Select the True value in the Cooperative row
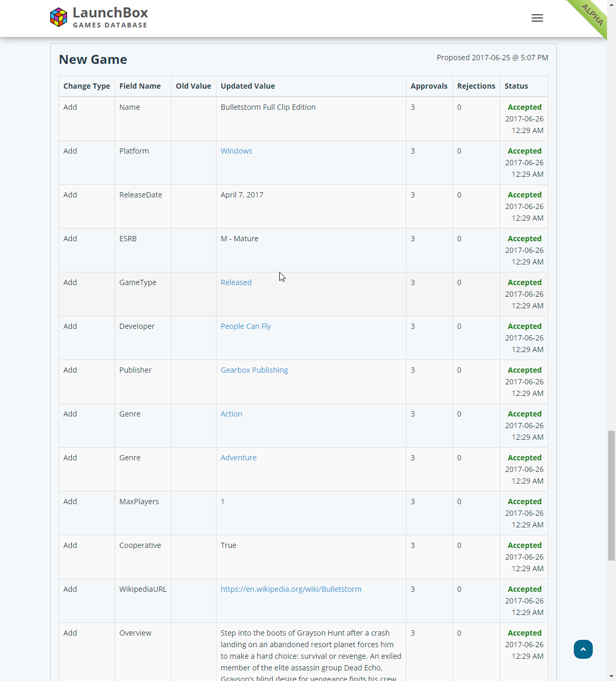 [229, 545]
